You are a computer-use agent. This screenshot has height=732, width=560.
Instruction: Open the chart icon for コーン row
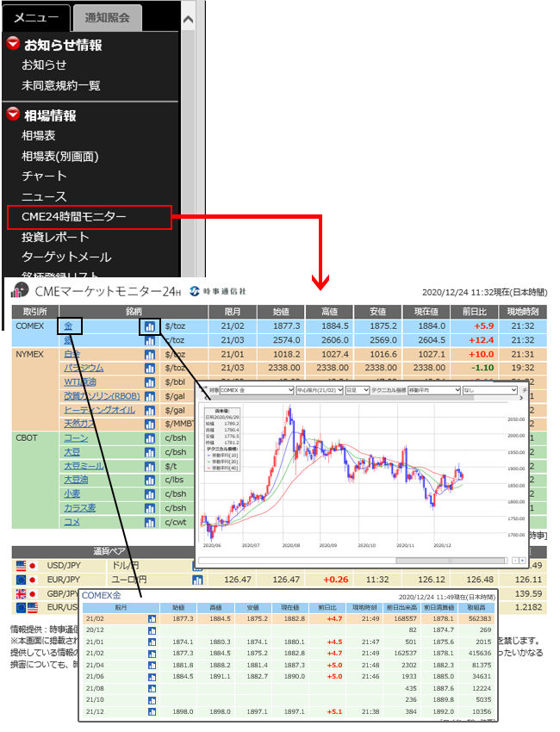[x=149, y=439]
